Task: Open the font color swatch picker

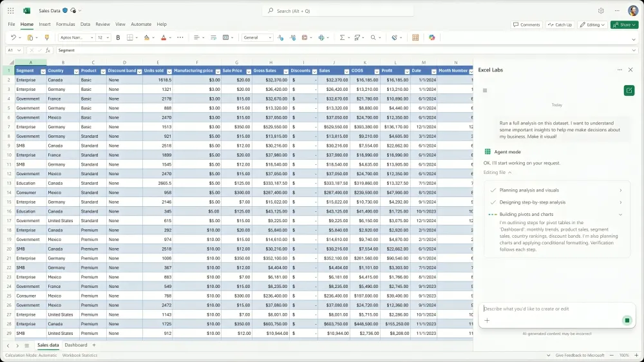Action: [171, 38]
